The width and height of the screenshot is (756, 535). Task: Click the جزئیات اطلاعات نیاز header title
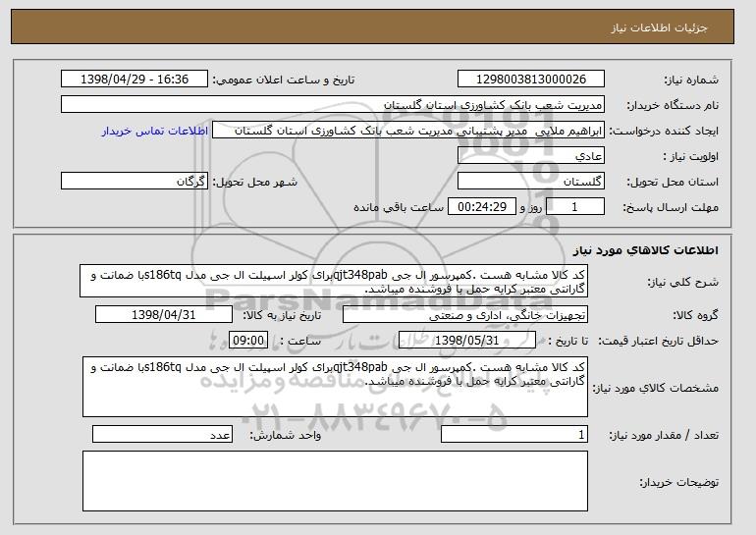point(659,27)
